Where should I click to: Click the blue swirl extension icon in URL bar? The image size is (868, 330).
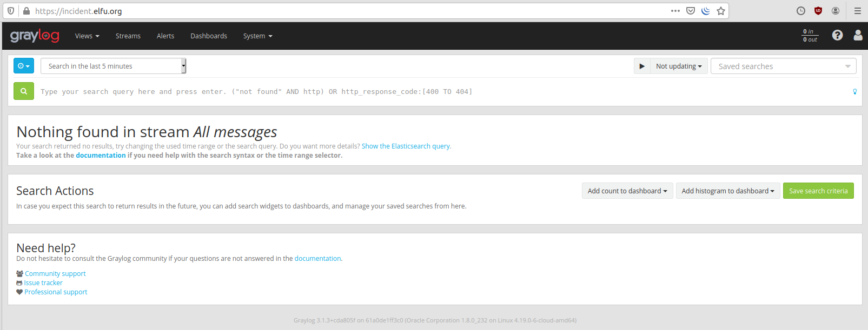click(x=706, y=11)
